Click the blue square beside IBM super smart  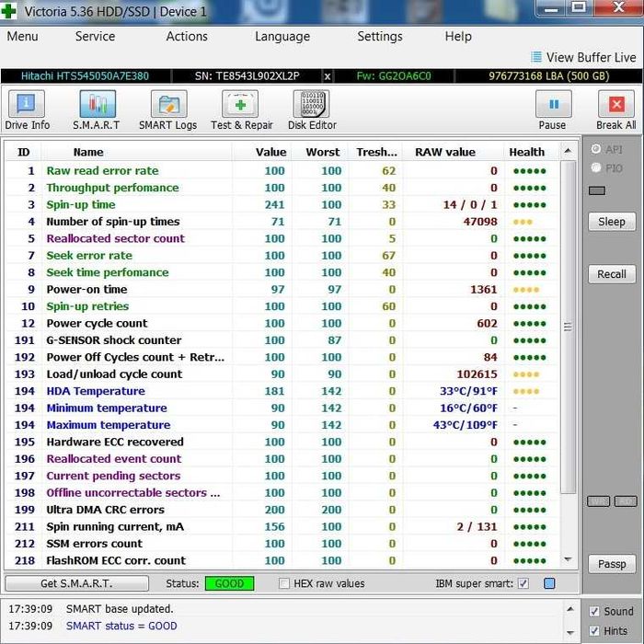[549, 583]
